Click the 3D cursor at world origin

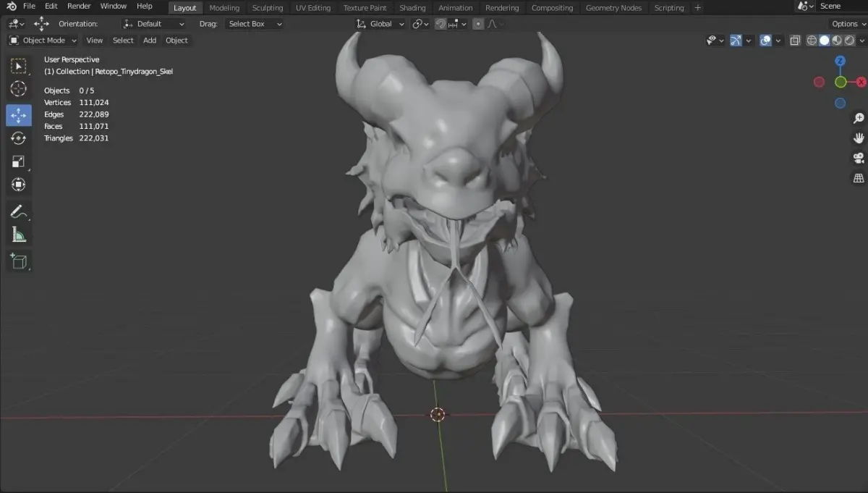tap(437, 414)
